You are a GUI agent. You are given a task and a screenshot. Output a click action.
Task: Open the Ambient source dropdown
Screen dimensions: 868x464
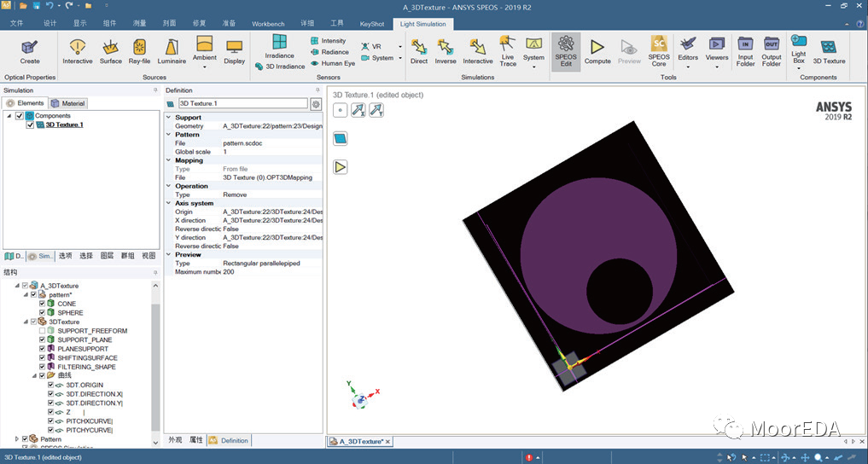click(204, 67)
